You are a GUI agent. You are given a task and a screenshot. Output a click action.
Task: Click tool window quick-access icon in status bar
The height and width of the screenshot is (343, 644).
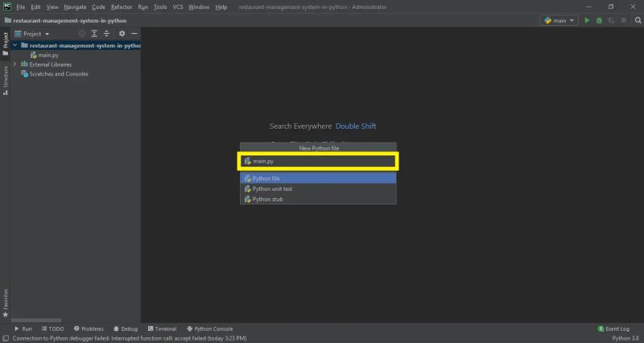point(6,338)
